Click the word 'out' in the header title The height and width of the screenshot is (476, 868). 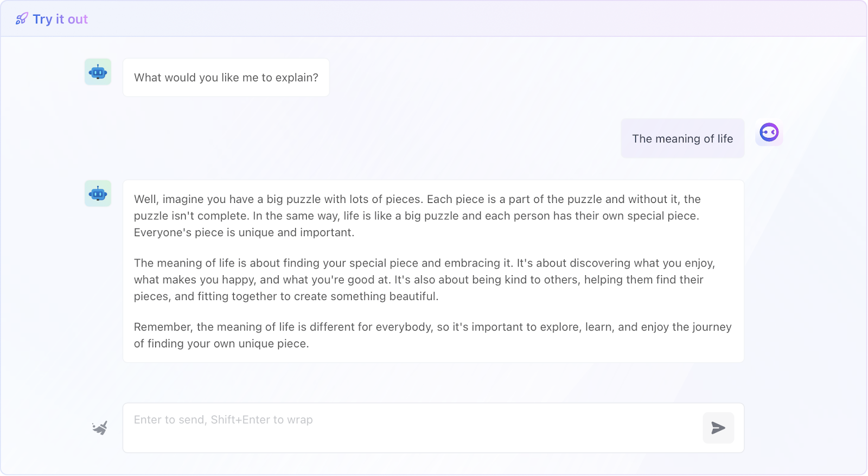pyautogui.click(x=78, y=19)
